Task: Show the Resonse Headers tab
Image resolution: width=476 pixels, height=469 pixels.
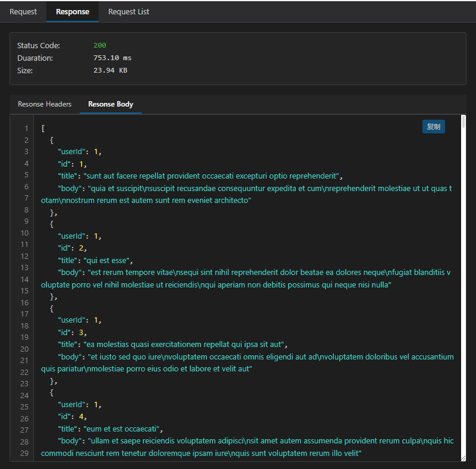Action: click(45, 104)
